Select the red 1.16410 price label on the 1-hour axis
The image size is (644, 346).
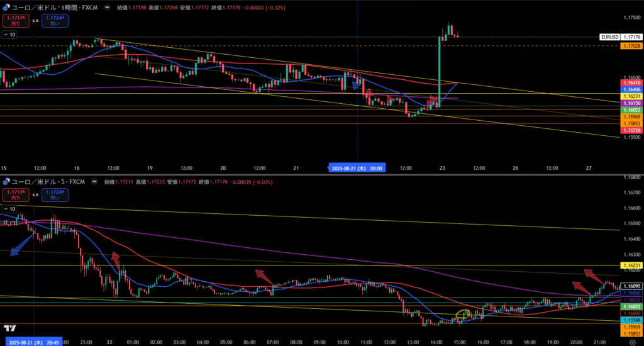(x=631, y=83)
